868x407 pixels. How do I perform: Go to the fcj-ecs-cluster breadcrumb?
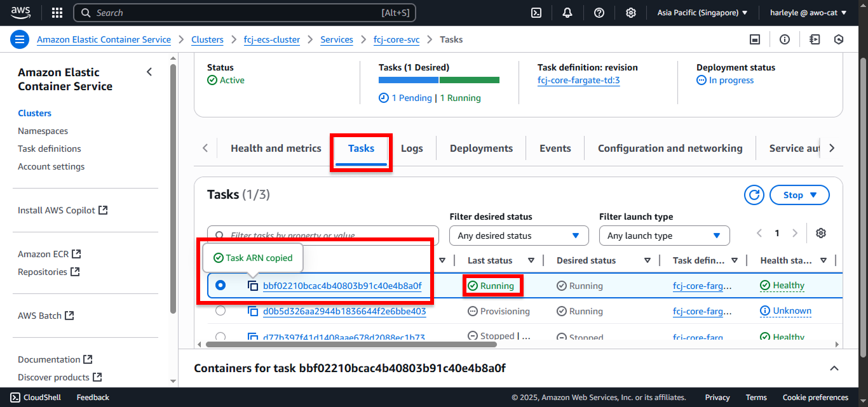click(272, 39)
